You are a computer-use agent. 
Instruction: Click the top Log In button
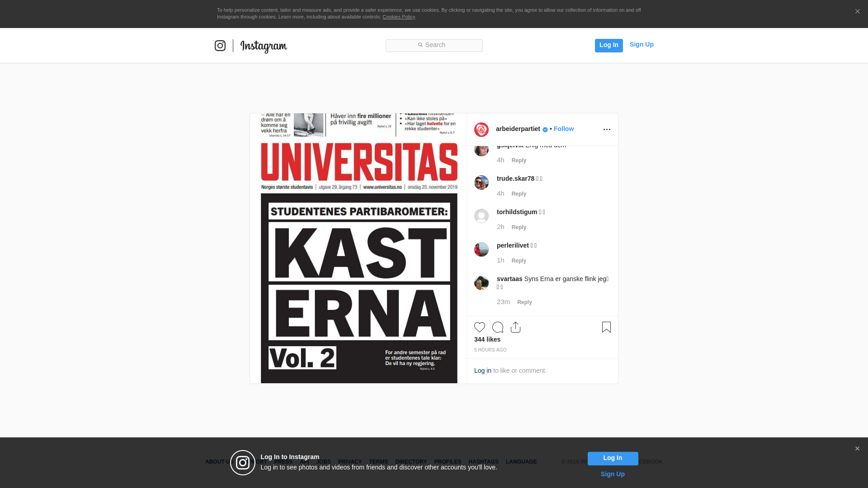click(x=609, y=45)
